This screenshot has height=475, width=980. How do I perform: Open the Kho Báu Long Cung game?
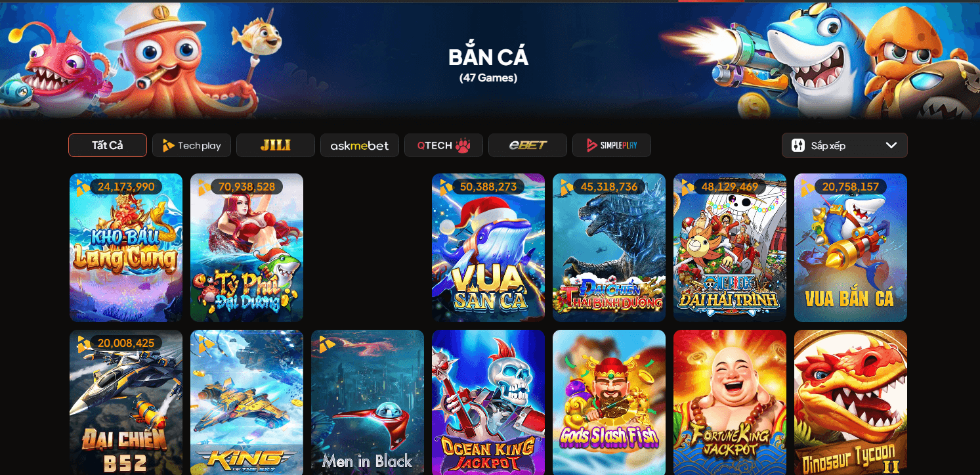126,248
